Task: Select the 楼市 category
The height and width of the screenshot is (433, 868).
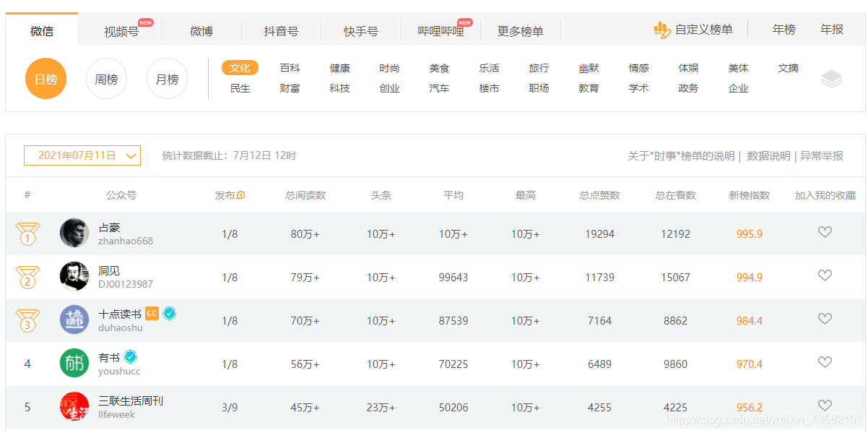Action: 490,88
